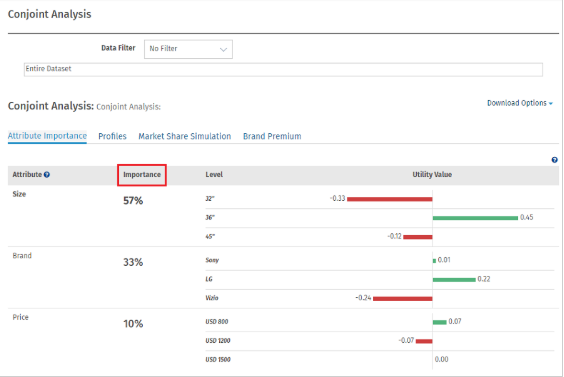
Task: Click the Utility Value column header
Action: (x=432, y=175)
